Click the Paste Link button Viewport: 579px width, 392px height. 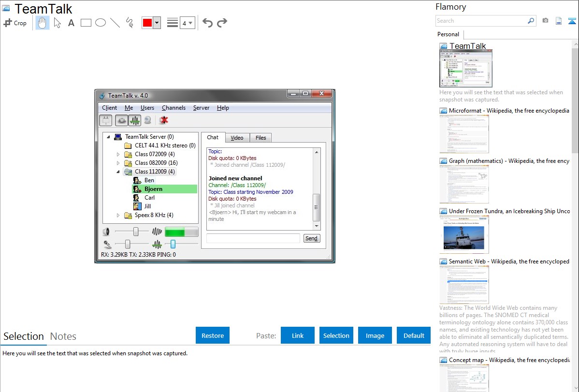point(298,335)
